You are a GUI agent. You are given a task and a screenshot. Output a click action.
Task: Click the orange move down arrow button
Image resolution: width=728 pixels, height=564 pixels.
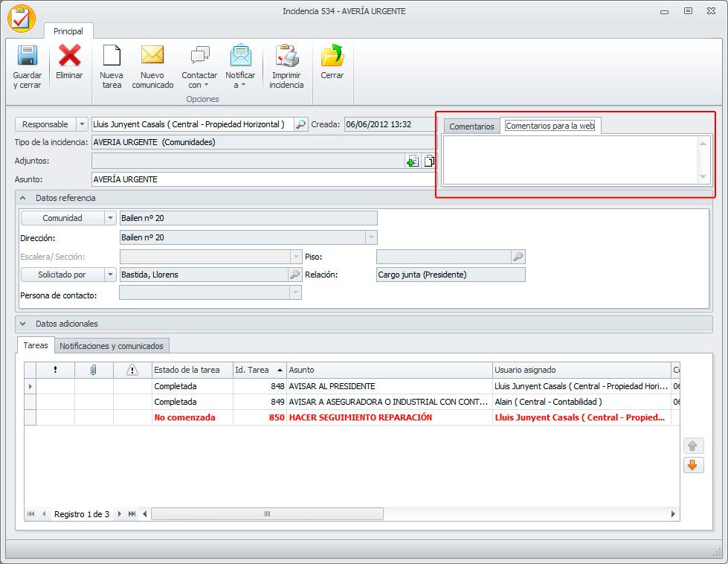click(692, 465)
